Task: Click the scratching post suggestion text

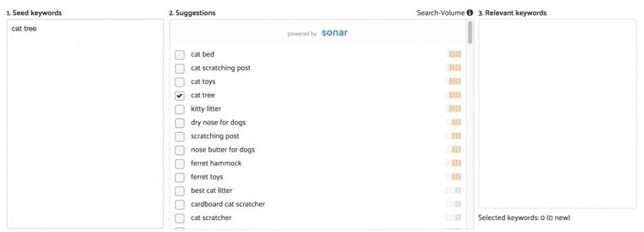Action: (x=215, y=136)
